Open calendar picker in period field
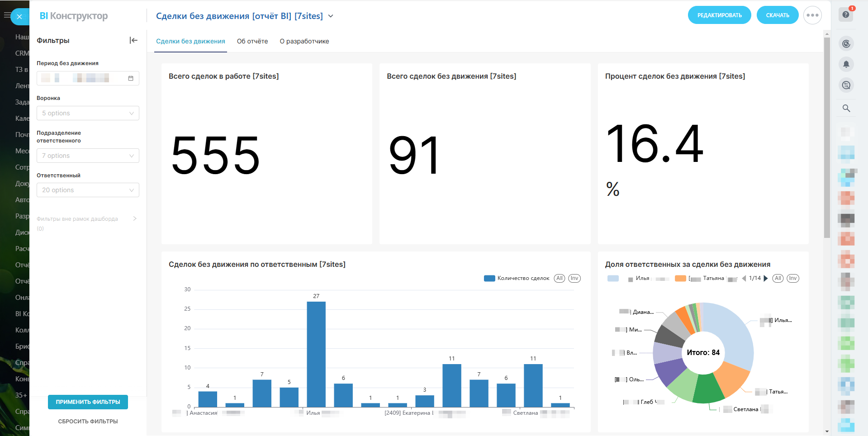 [131, 78]
